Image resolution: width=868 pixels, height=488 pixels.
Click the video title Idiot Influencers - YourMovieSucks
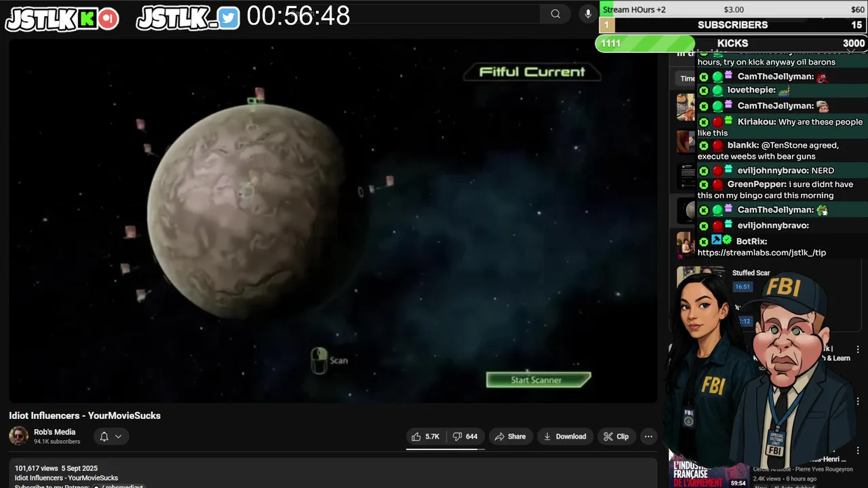pos(85,415)
